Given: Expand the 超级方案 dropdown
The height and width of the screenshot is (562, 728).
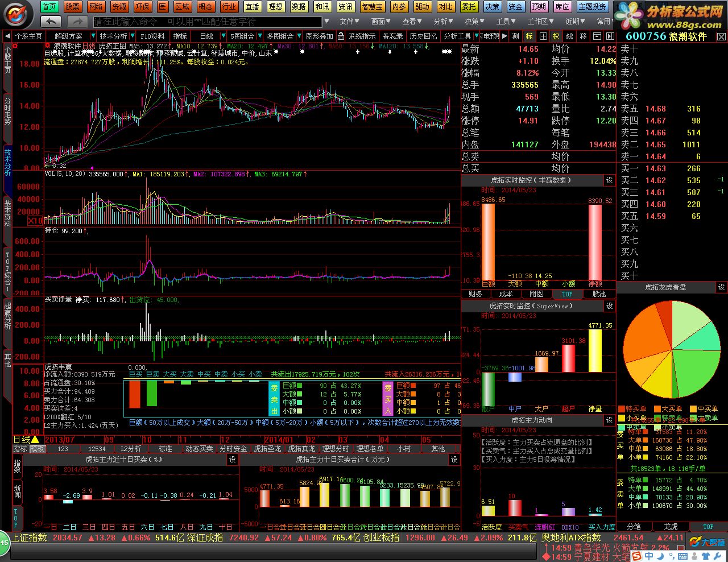Looking at the screenshot, I should point(92,36).
